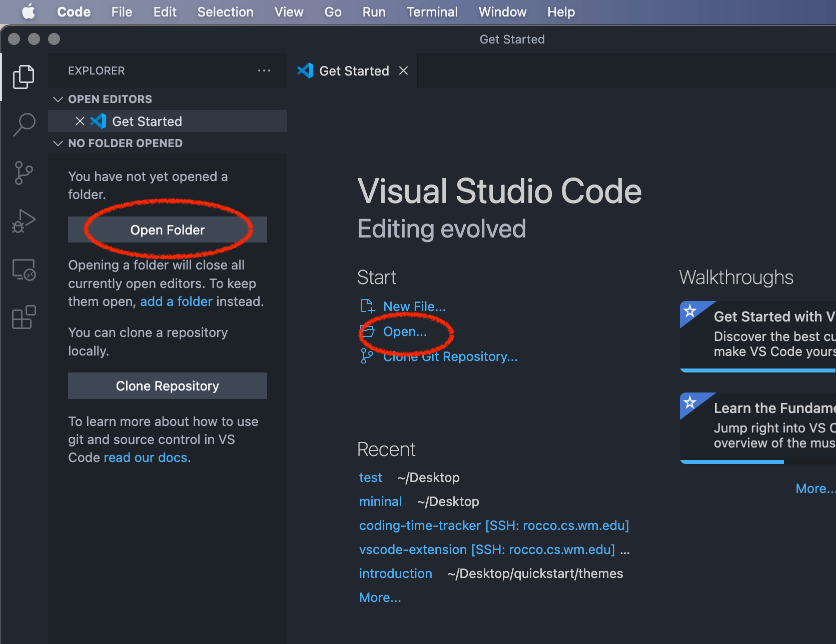The height and width of the screenshot is (644, 836).
Task: Click the Open Folder button
Action: tap(167, 229)
